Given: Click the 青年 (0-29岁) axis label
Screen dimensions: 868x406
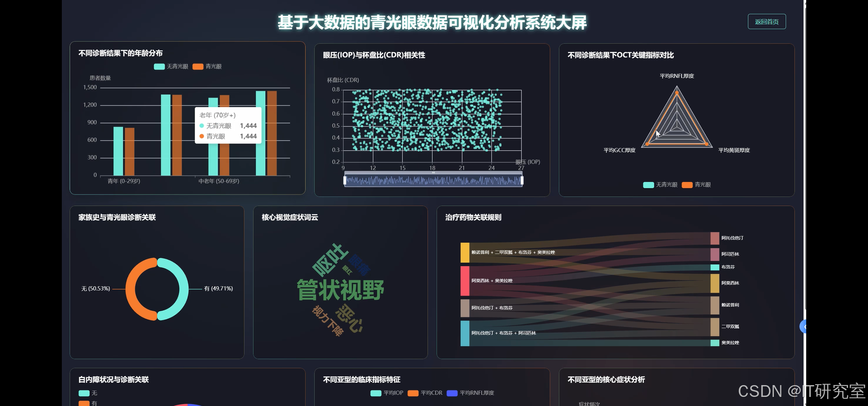Looking at the screenshot, I should pyautogui.click(x=124, y=181).
